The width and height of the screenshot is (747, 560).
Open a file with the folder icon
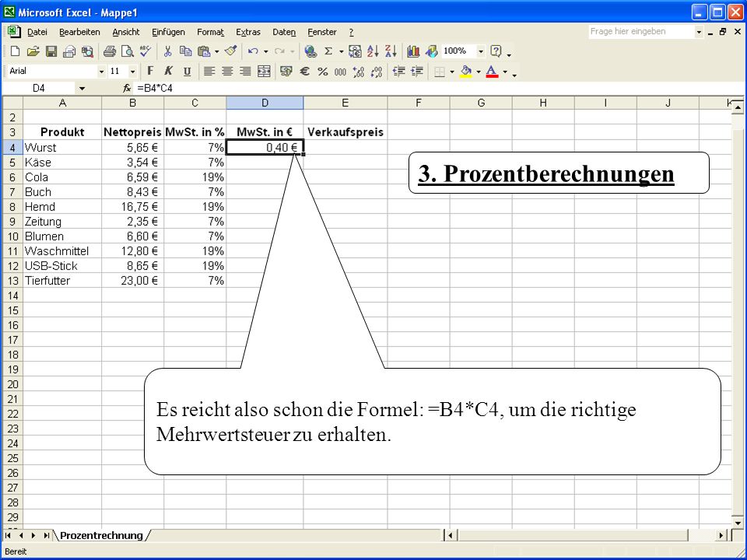33,51
